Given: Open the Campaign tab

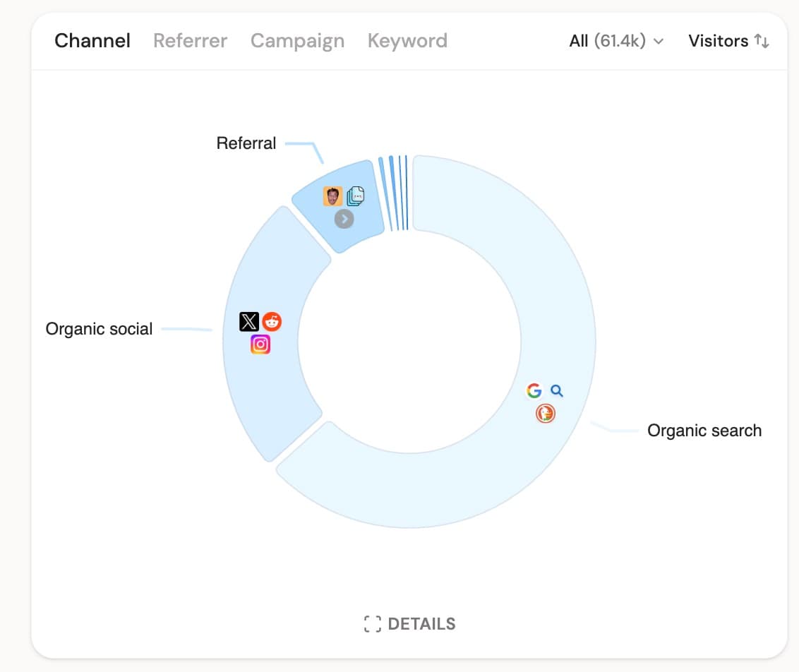Looking at the screenshot, I should [x=297, y=41].
